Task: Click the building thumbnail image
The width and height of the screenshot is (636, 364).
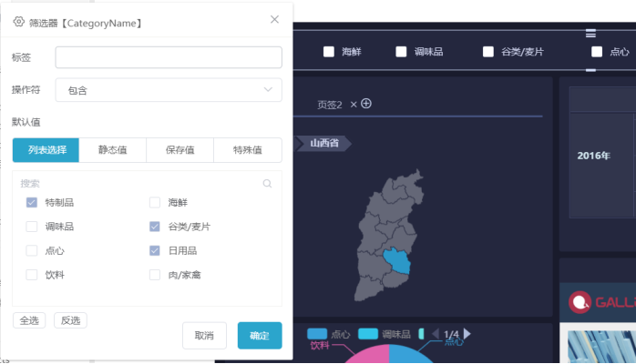Action: pyautogui.click(x=601, y=347)
